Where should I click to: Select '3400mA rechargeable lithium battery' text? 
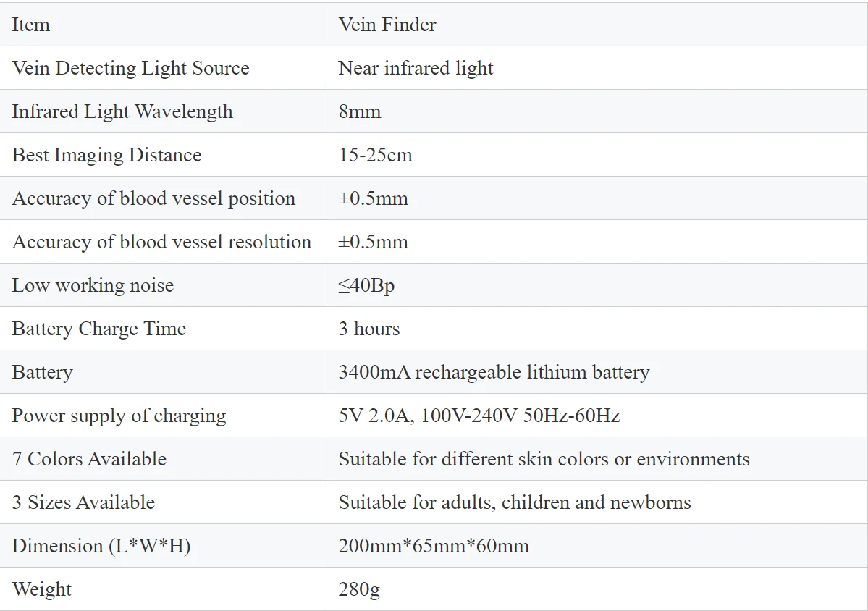[x=494, y=372]
